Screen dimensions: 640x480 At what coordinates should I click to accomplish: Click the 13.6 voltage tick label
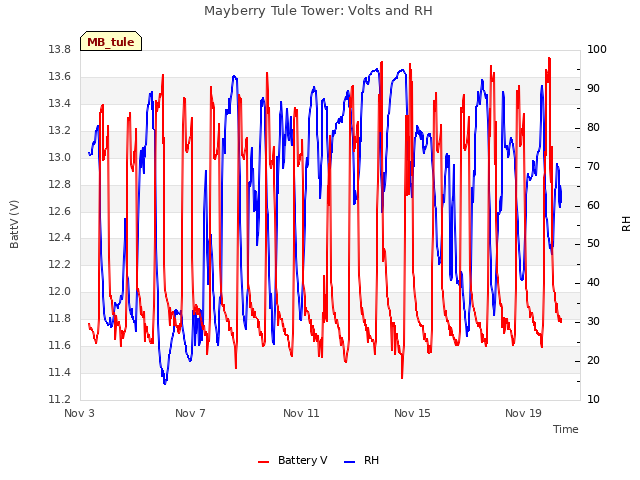point(60,77)
